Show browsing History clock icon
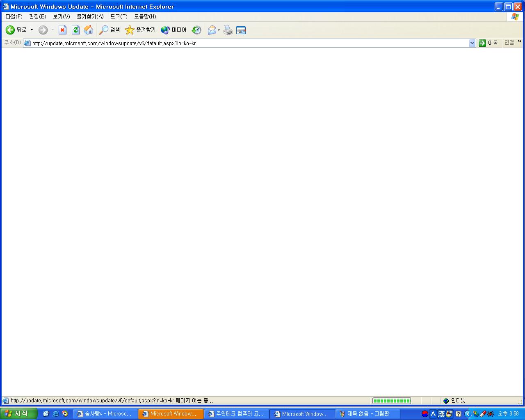This screenshot has height=420, width=525. [196, 30]
